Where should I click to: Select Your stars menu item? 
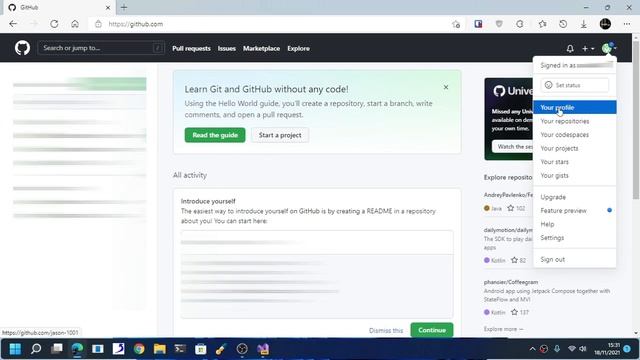click(574, 162)
